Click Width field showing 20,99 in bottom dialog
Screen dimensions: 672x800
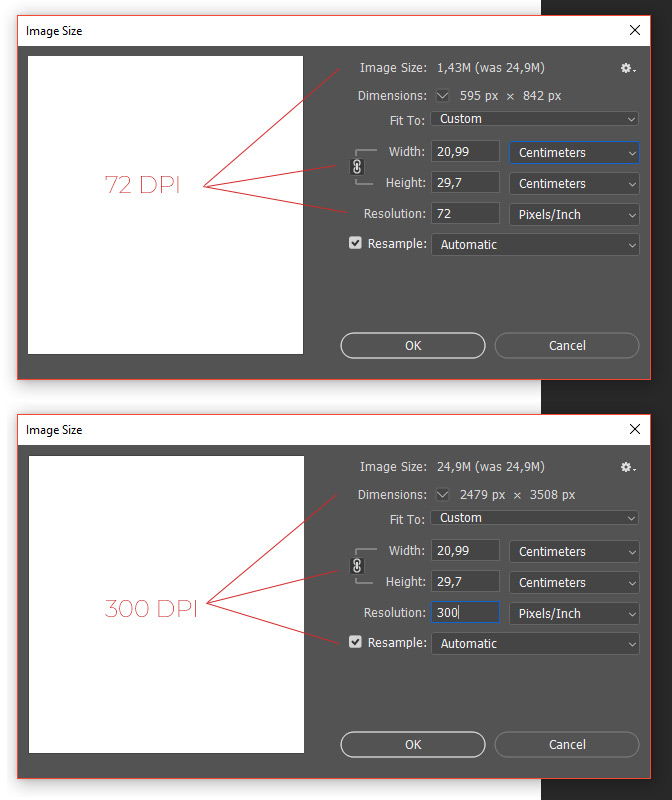coord(465,551)
